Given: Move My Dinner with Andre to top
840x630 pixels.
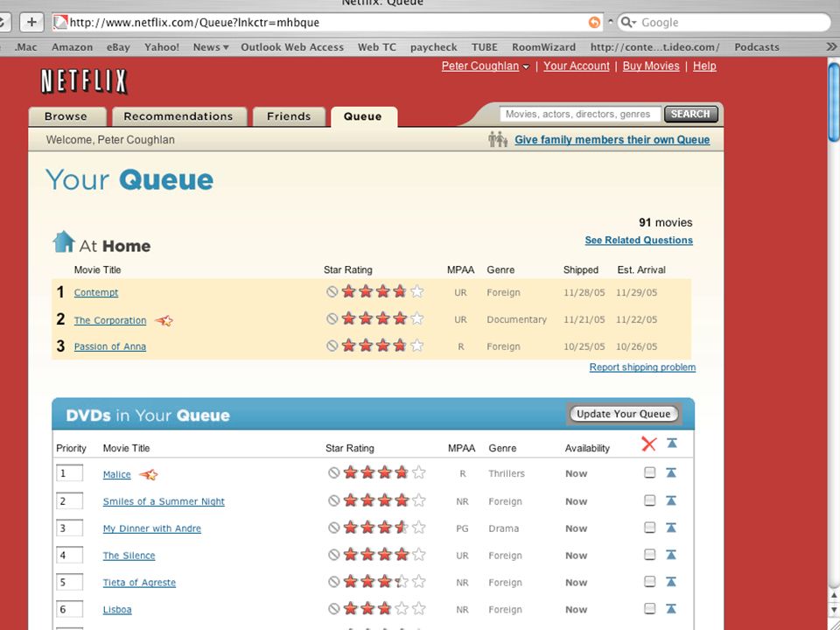Looking at the screenshot, I should pos(671,528).
